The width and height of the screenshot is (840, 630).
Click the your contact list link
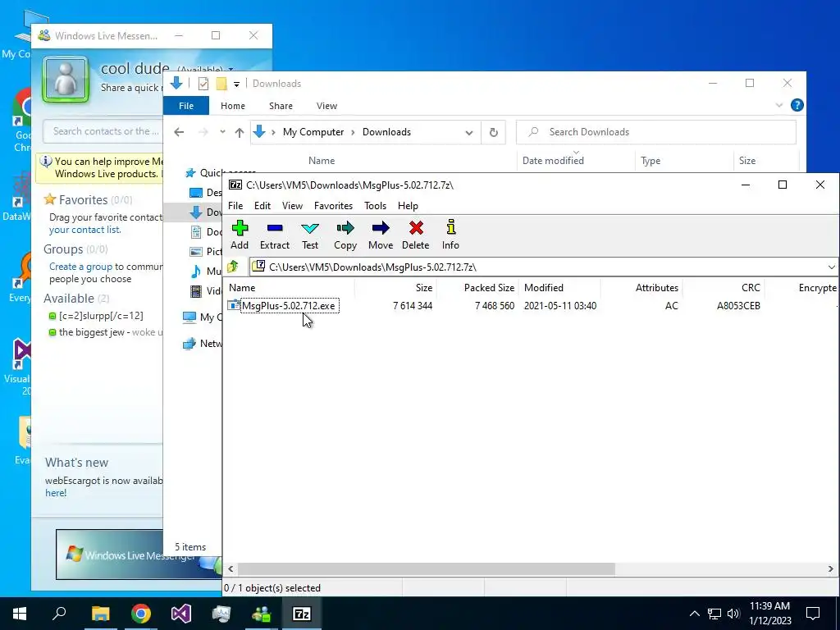click(84, 230)
